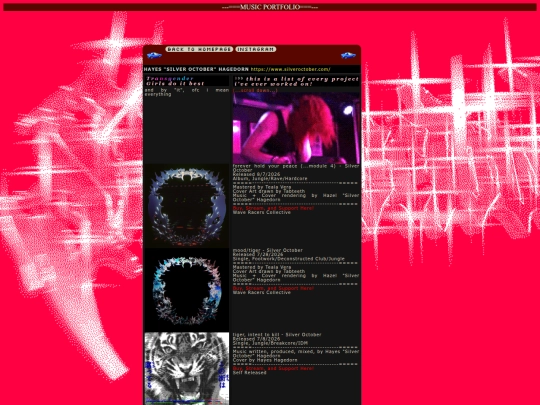Screen dimensions: 540x405
Task: Click Wave Racers Collective under forever hold your peace
Action: point(262,212)
